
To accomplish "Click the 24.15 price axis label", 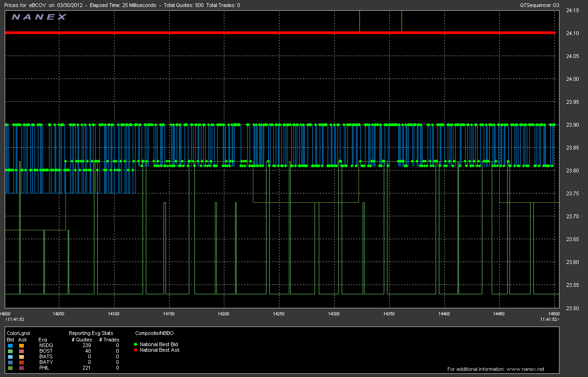I will (572, 10).
